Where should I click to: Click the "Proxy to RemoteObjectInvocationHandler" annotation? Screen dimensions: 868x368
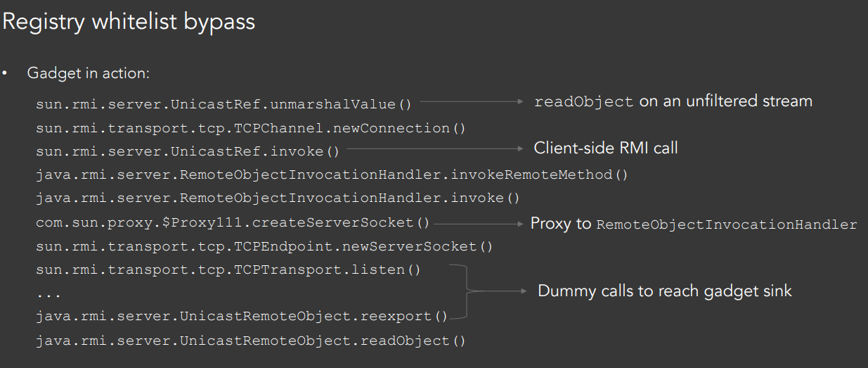click(694, 224)
